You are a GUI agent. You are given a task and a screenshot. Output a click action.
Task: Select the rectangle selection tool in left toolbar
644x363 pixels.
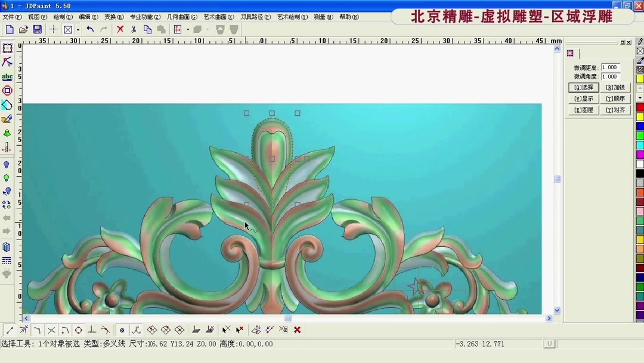[8, 48]
